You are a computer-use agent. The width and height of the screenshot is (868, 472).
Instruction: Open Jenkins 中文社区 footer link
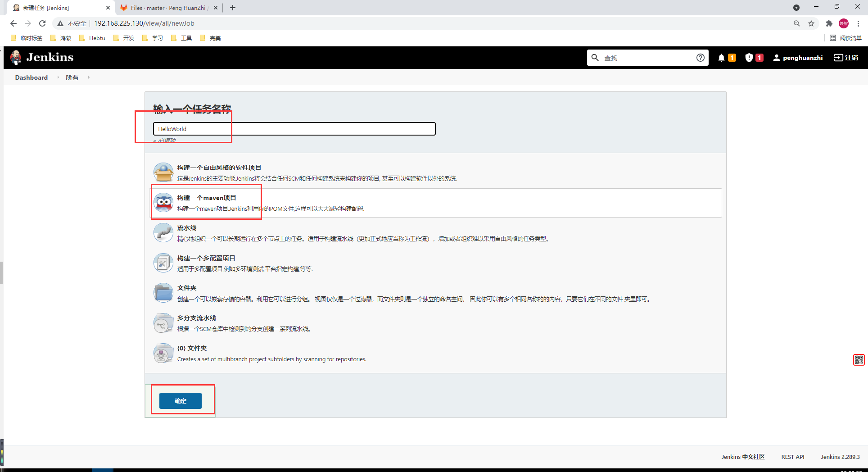tap(743, 457)
